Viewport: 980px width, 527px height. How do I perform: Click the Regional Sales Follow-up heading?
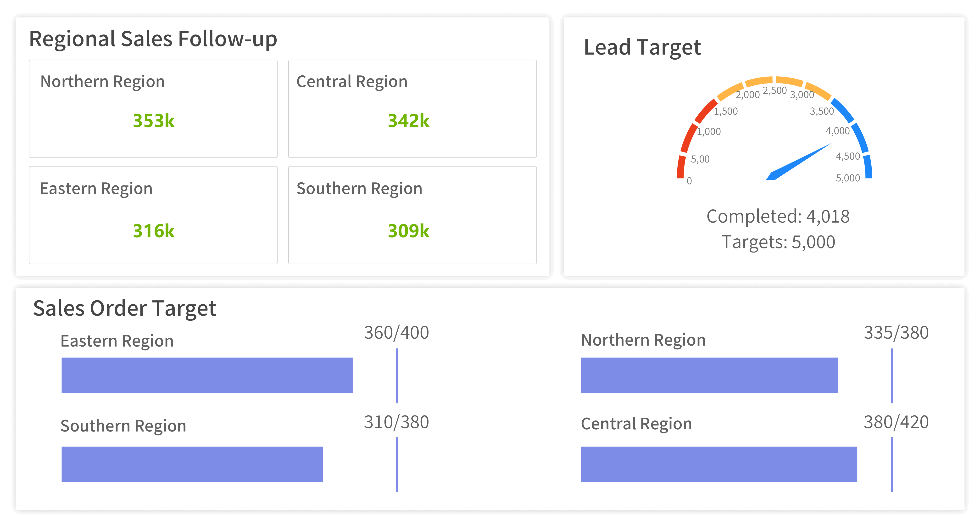[x=153, y=39]
